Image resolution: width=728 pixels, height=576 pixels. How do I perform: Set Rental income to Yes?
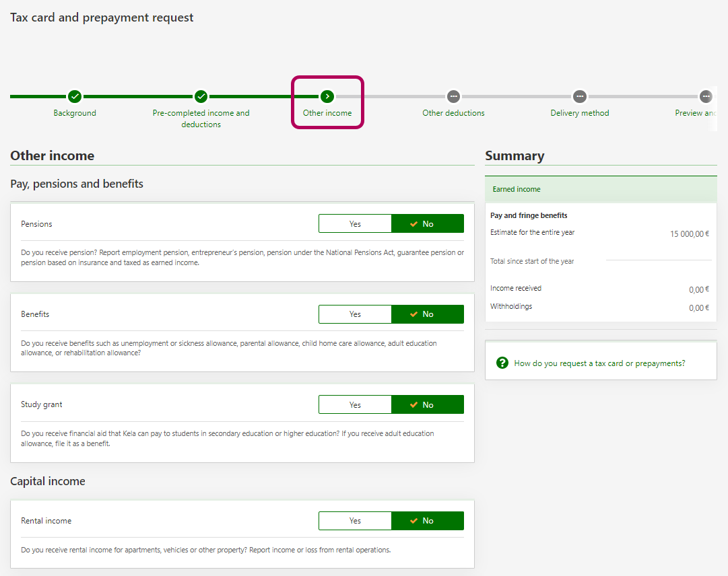pos(355,521)
